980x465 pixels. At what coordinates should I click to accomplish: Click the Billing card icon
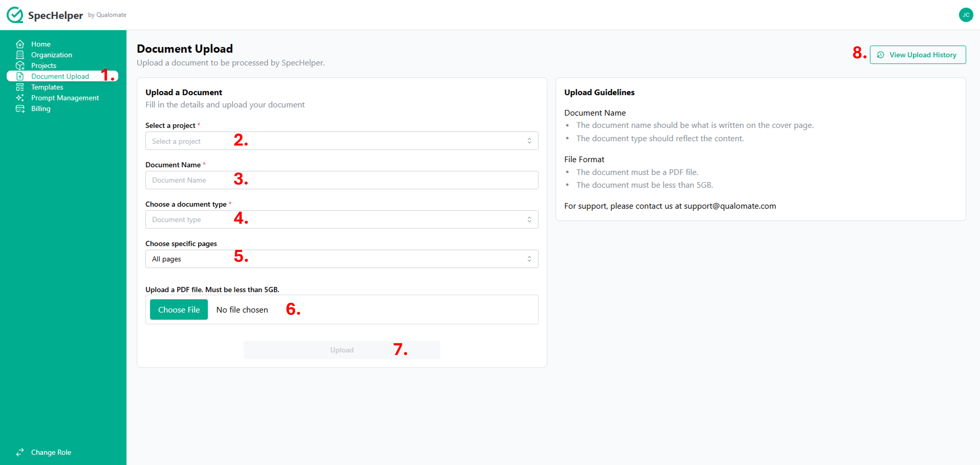(20, 109)
